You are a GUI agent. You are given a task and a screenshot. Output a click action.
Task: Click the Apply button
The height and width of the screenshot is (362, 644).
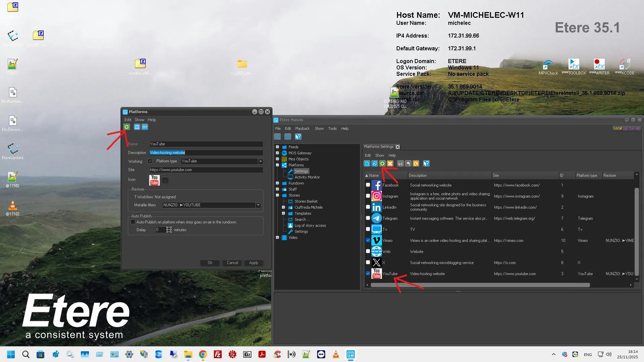(x=253, y=263)
